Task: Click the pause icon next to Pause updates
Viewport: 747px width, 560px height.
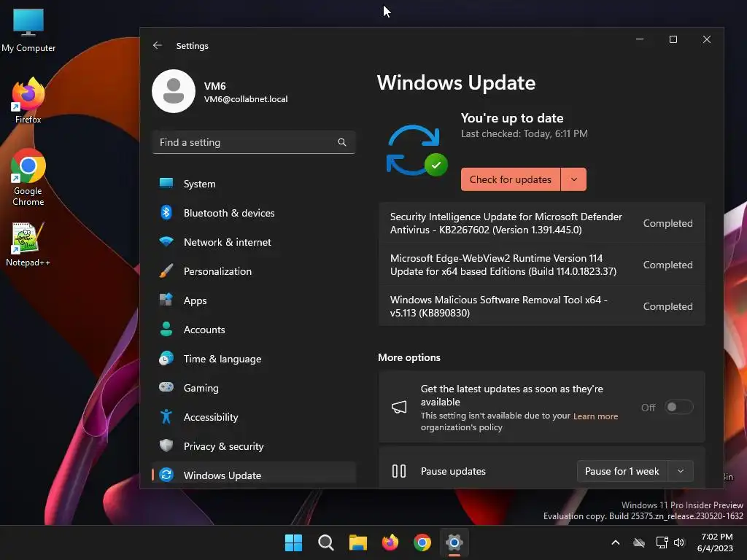Action: 399,471
